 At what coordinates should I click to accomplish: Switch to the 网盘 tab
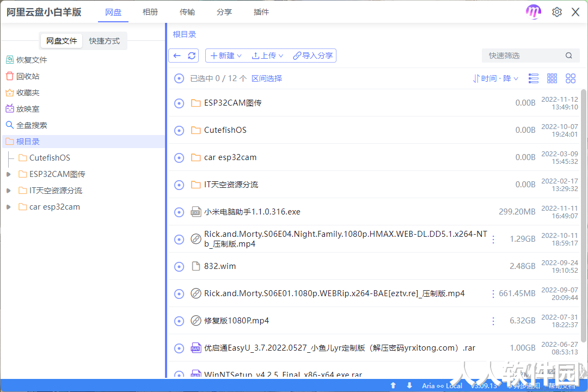[113, 13]
